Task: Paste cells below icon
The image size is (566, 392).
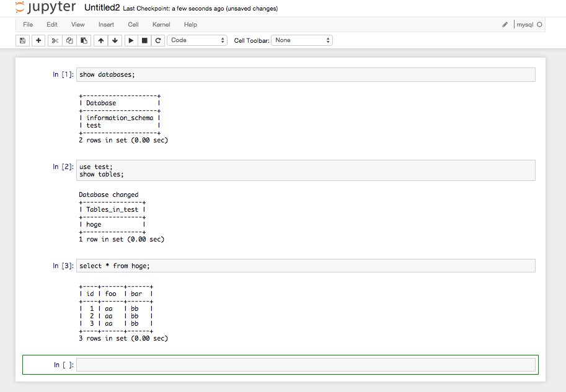Action: tap(84, 40)
